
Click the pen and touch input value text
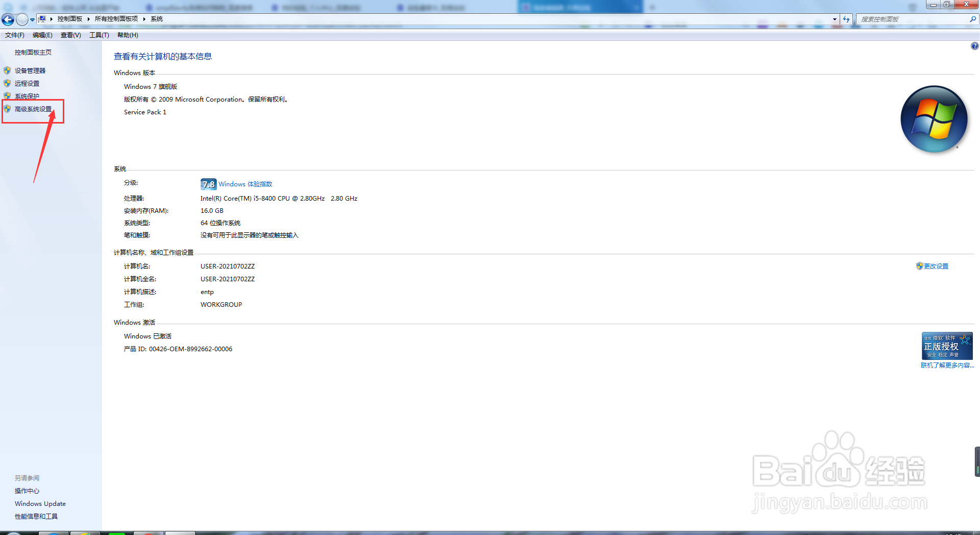pyautogui.click(x=249, y=235)
